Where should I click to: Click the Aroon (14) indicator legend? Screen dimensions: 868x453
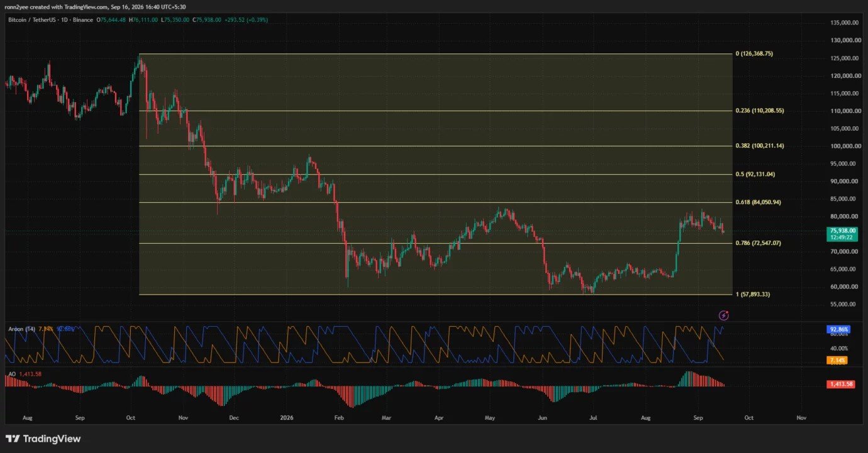tap(22, 329)
